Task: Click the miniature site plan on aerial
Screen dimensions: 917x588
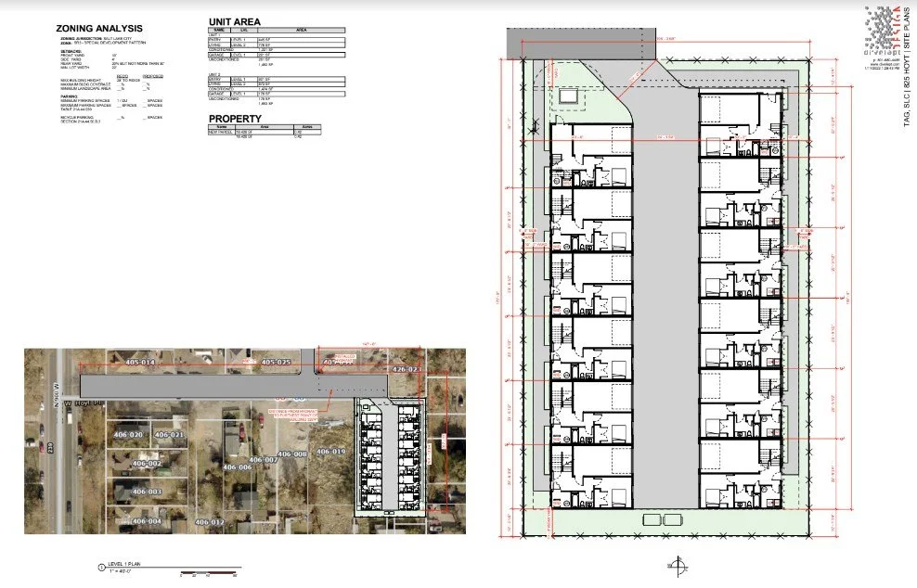Action: coord(390,458)
